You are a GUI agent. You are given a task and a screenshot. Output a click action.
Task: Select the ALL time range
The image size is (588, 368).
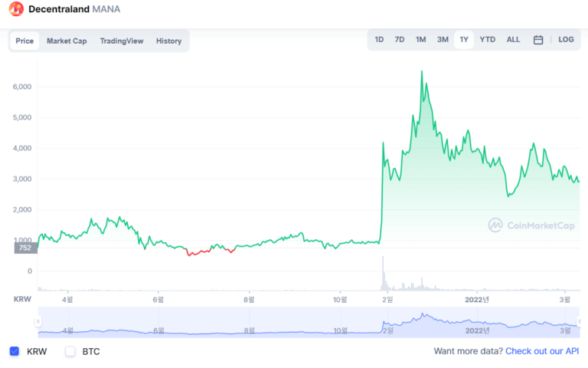pyautogui.click(x=514, y=39)
